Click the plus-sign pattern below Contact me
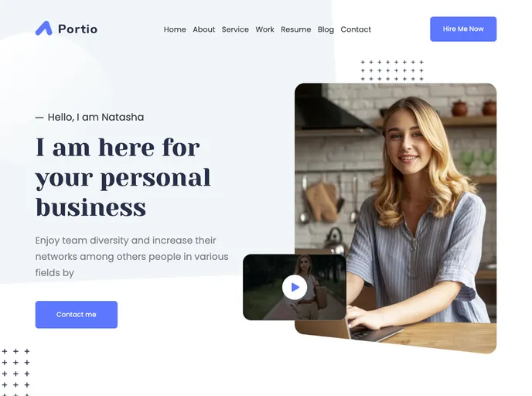 coord(15,372)
